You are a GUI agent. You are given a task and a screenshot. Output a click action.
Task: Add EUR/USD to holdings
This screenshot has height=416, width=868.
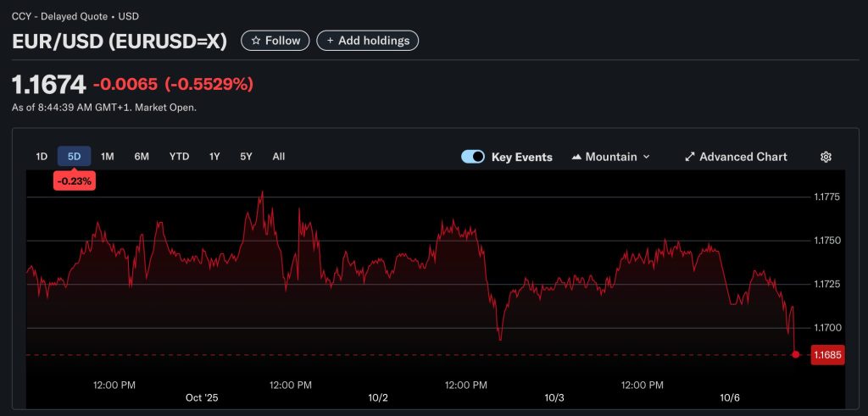coord(367,41)
